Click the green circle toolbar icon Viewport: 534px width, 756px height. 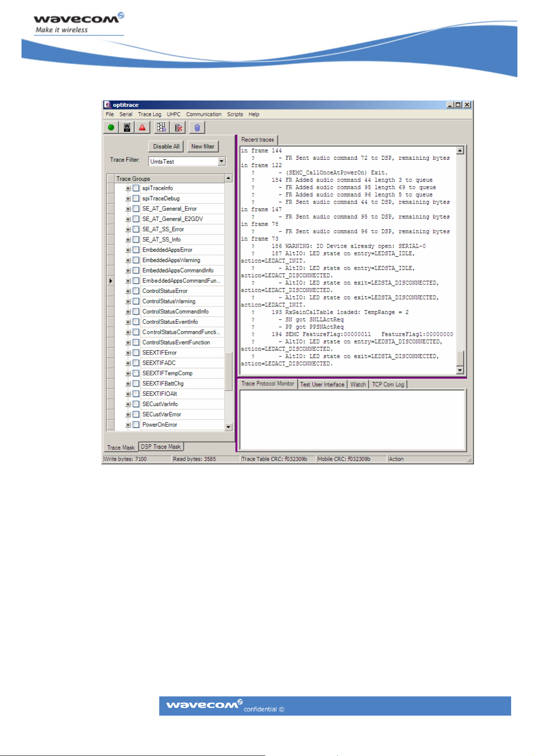pyautogui.click(x=111, y=127)
